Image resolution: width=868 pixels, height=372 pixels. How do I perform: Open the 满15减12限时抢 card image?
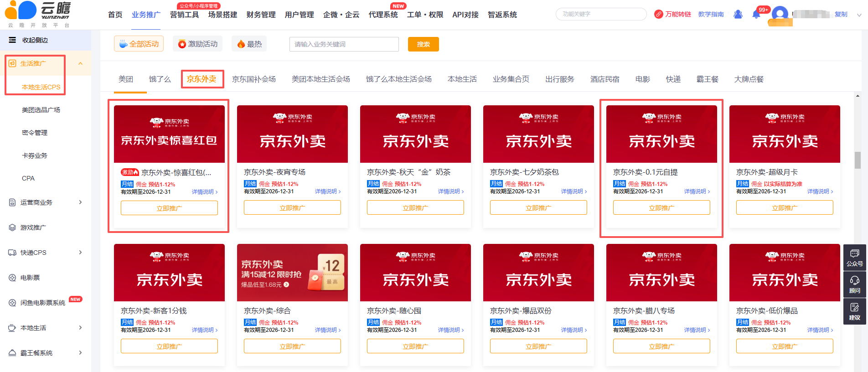tap(292, 273)
